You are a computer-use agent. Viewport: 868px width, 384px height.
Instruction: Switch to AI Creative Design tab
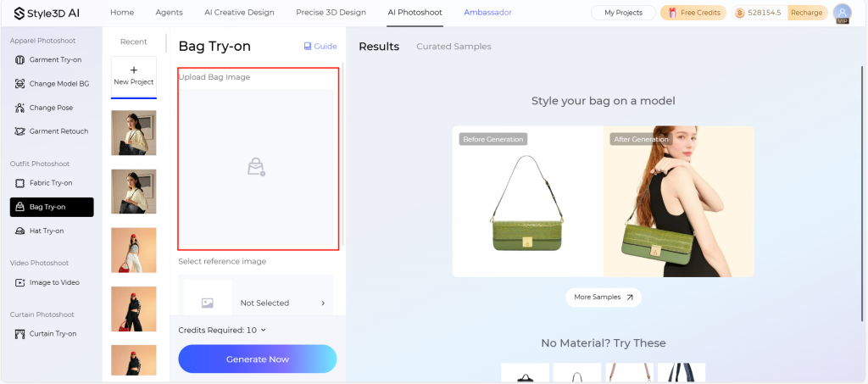pyautogui.click(x=239, y=12)
